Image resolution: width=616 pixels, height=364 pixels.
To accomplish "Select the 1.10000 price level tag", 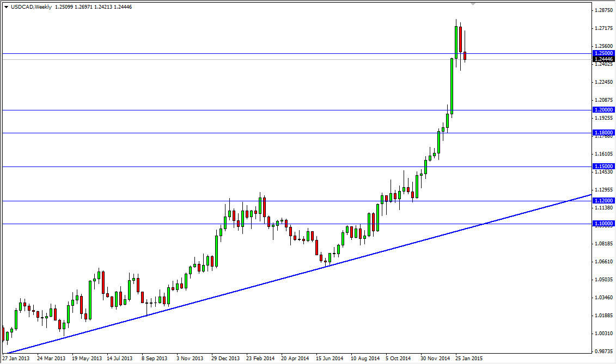I will [x=603, y=224].
